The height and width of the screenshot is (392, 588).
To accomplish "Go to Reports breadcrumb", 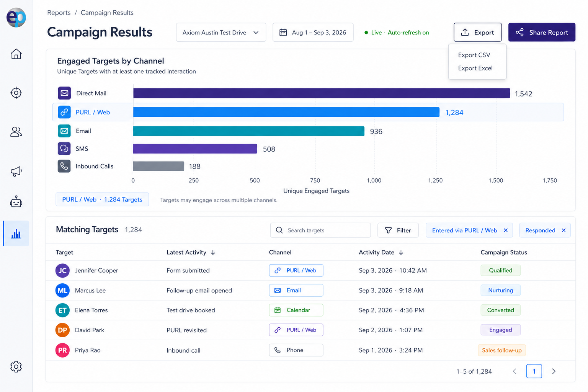I will pos(59,13).
